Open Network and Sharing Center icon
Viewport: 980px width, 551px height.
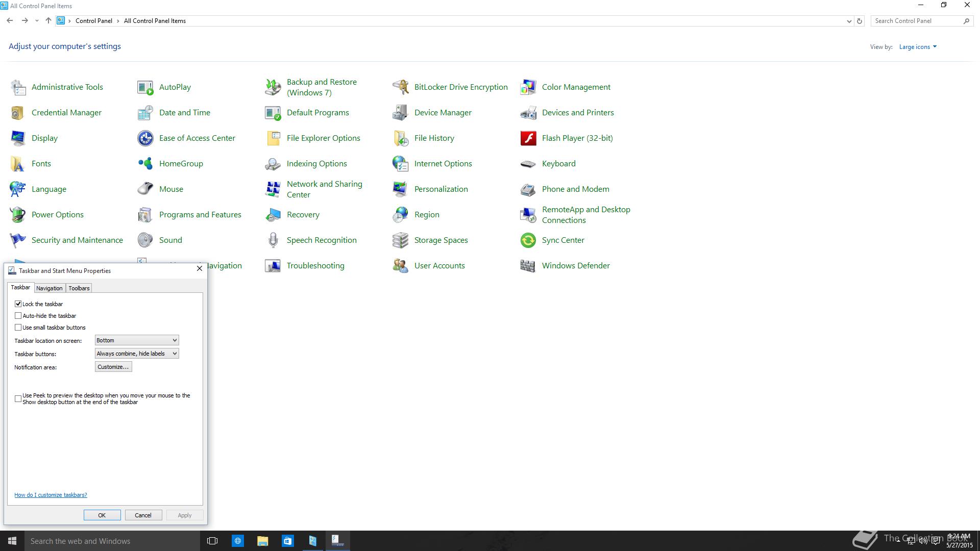pos(273,189)
